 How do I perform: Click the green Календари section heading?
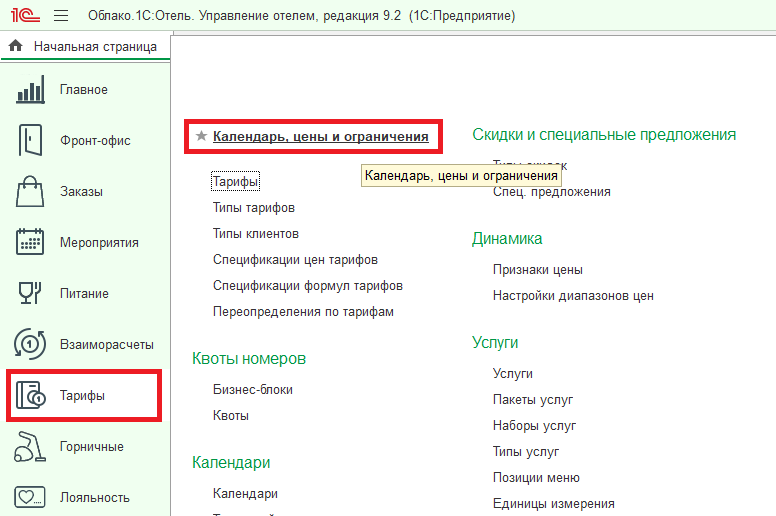point(231,462)
